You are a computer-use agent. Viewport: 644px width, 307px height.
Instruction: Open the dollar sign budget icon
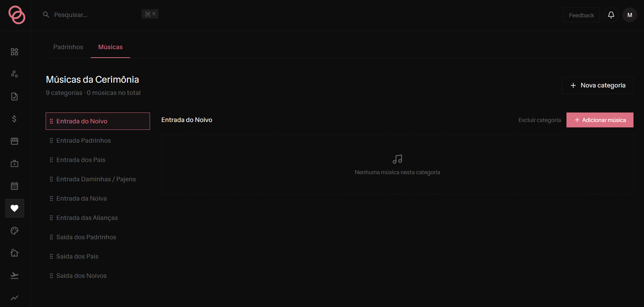tap(14, 119)
